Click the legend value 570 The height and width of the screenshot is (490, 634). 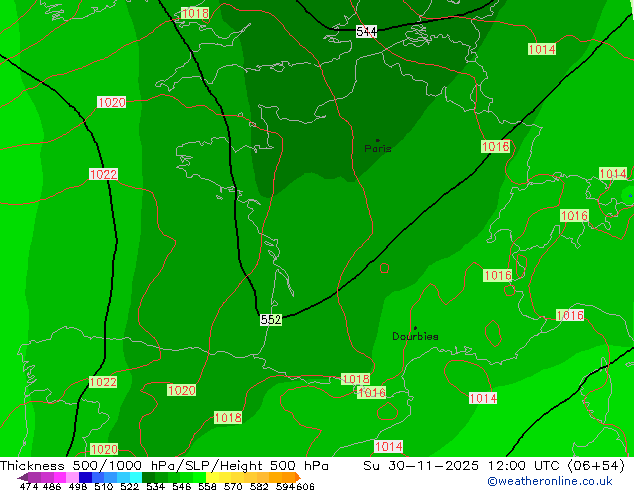point(233,486)
